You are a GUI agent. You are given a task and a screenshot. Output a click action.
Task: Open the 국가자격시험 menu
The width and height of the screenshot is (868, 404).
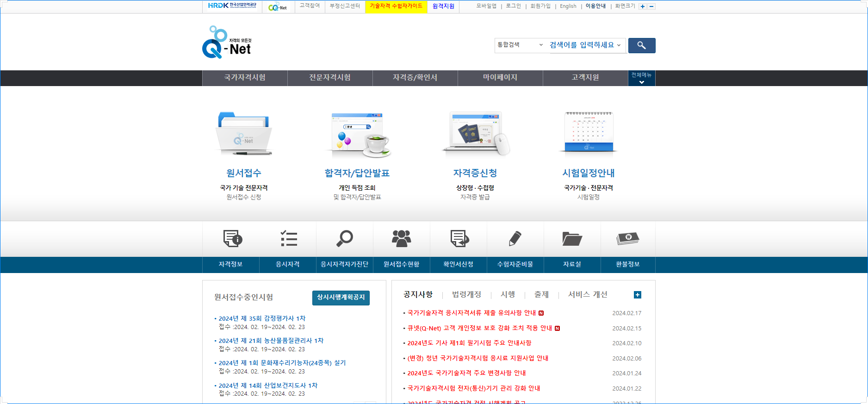pyautogui.click(x=245, y=78)
